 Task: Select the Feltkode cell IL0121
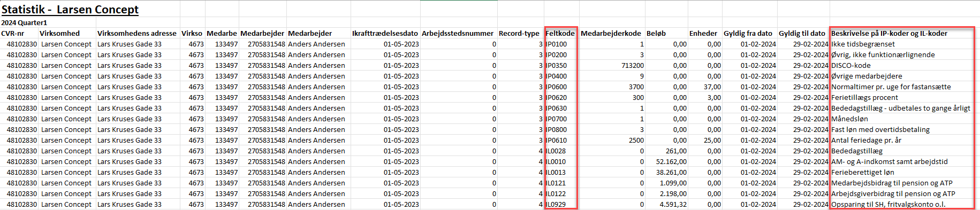pos(556,183)
